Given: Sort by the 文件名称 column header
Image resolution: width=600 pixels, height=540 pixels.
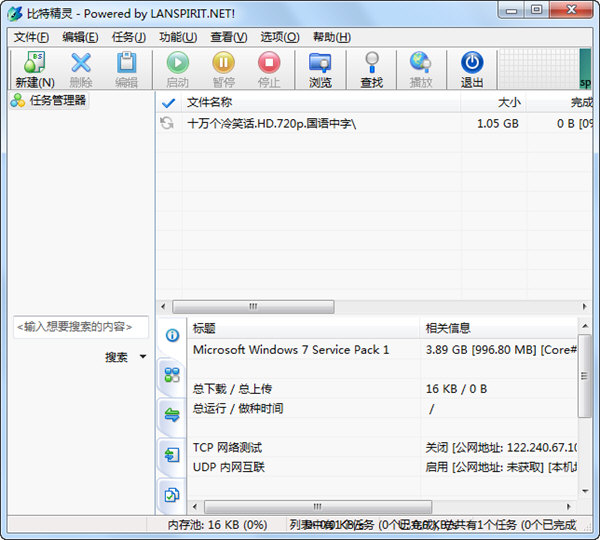Looking at the screenshot, I should [x=210, y=102].
